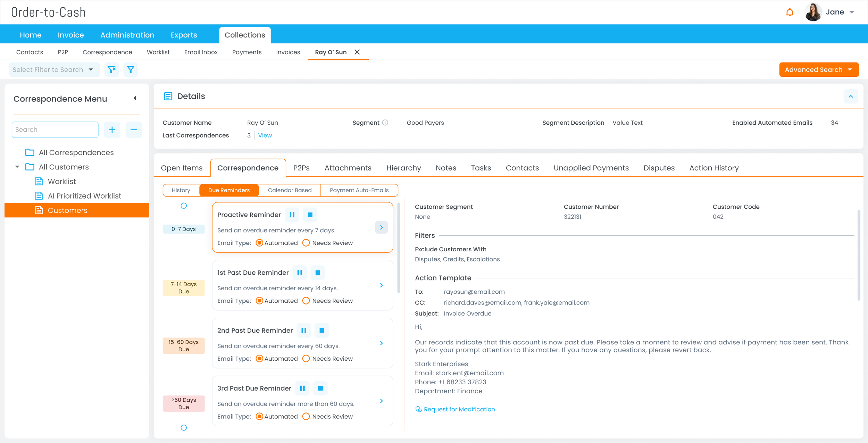Pause the 3rd Past Due Reminder
Viewport: 868px width, 443px height.
[302, 388]
